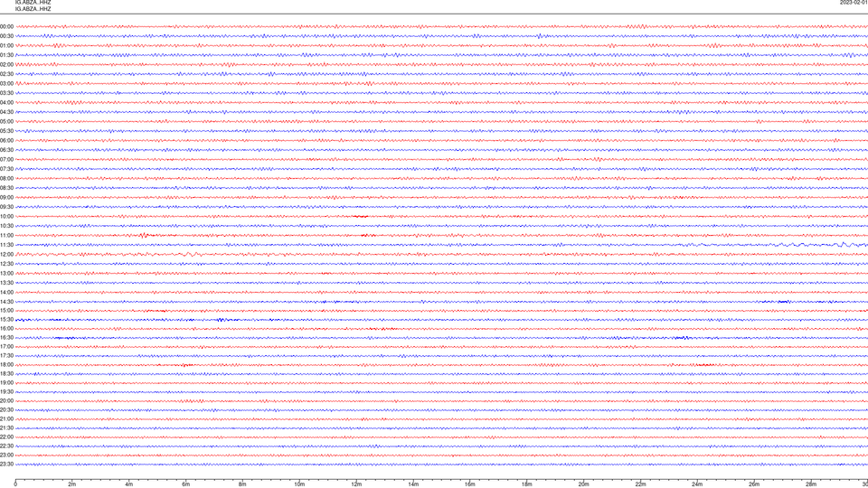
Task: Click the 19:00 row label
Action: tap(6, 383)
